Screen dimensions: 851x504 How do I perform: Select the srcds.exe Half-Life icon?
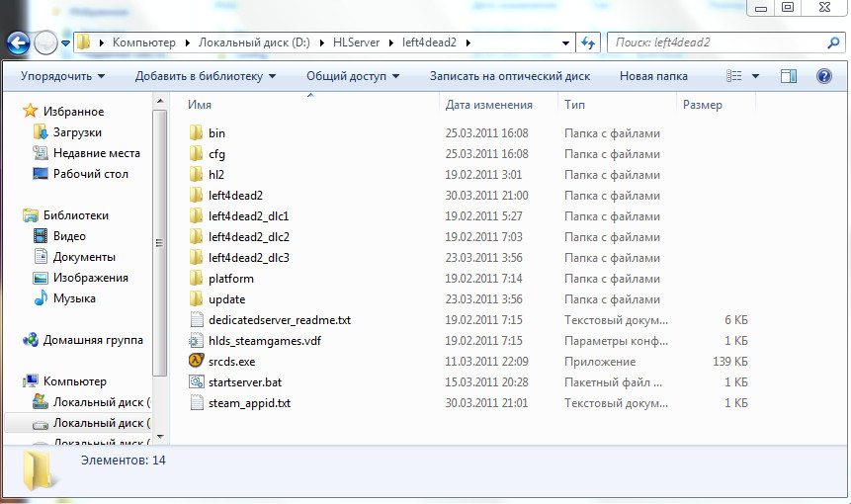[x=196, y=361]
